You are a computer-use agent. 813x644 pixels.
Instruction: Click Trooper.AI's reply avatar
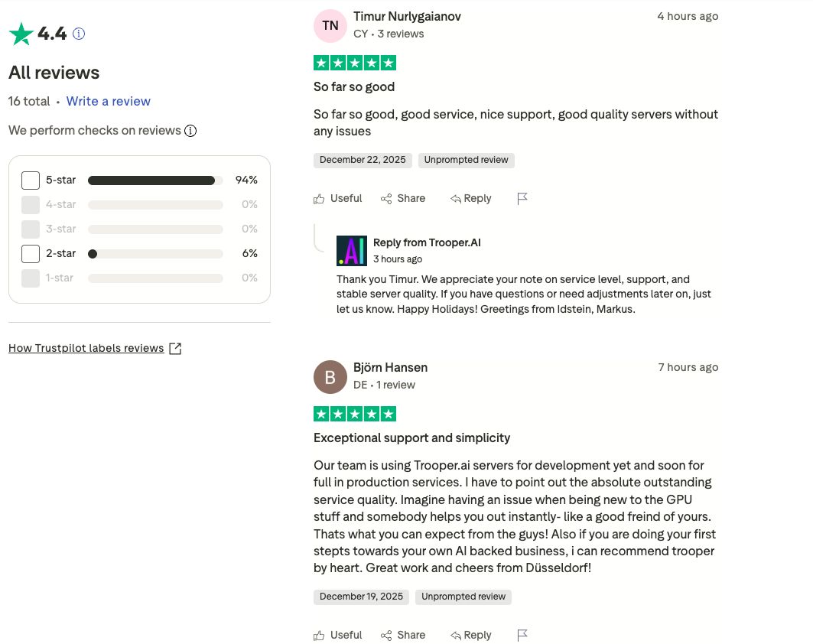coord(352,250)
